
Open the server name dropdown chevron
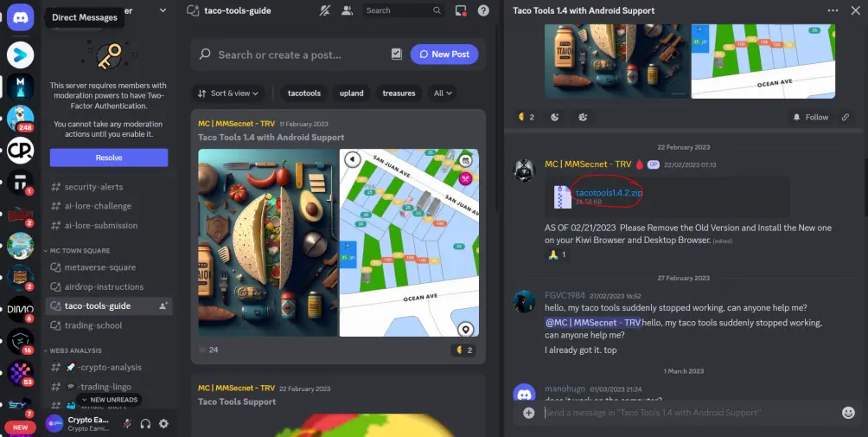[163, 10]
